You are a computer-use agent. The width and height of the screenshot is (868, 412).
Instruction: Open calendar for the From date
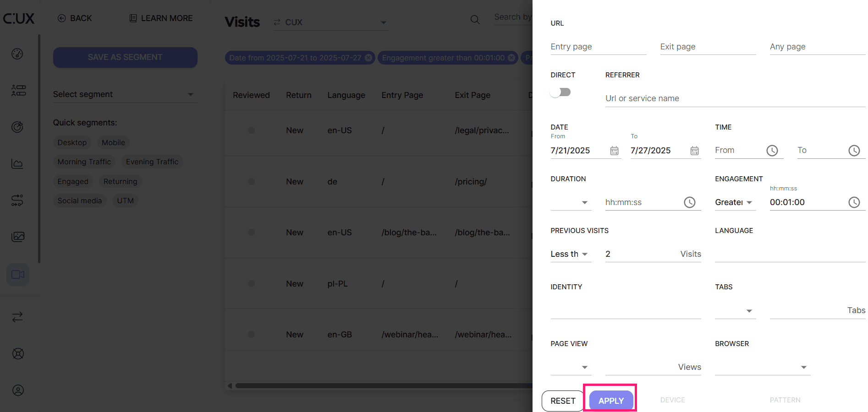click(x=615, y=151)
